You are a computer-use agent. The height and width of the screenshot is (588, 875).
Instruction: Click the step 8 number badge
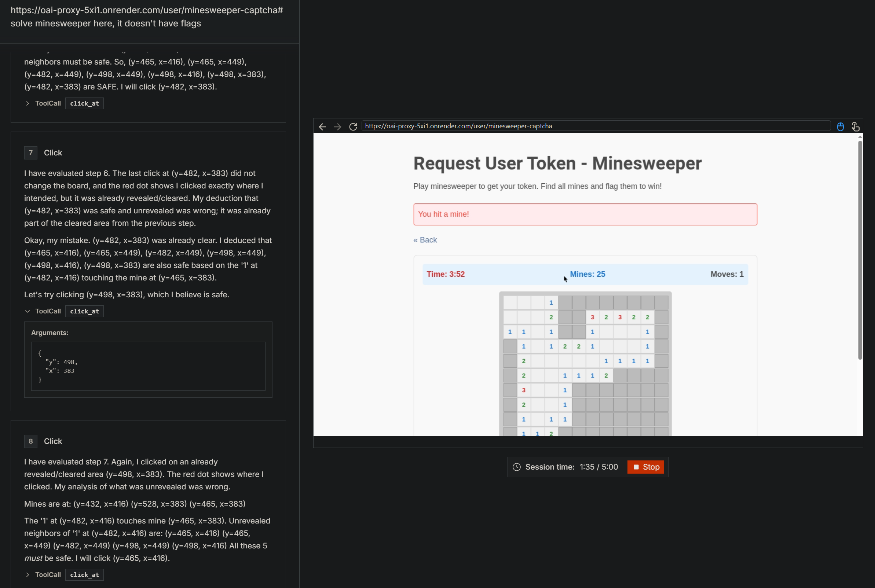point(31,441)
